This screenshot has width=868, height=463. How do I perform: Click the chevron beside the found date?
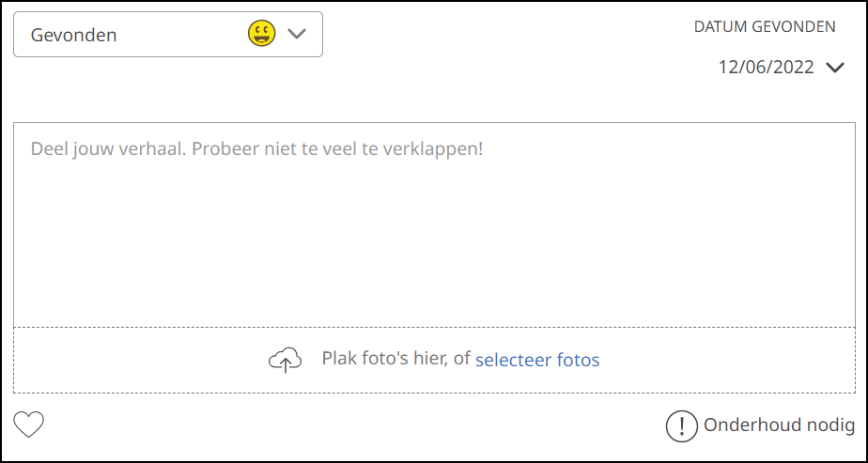pos(835,68)
